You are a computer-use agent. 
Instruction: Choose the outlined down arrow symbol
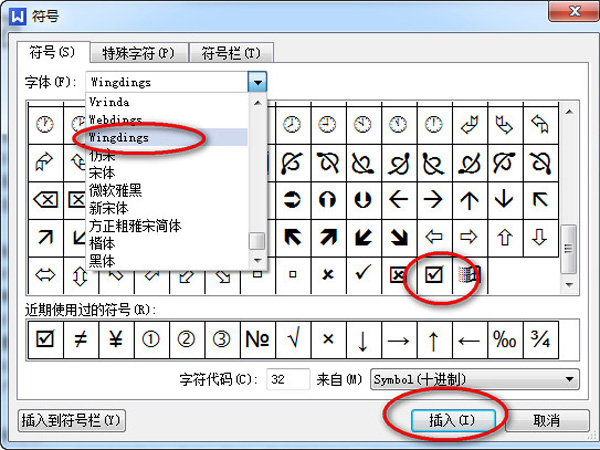click(x=540, y=237)
